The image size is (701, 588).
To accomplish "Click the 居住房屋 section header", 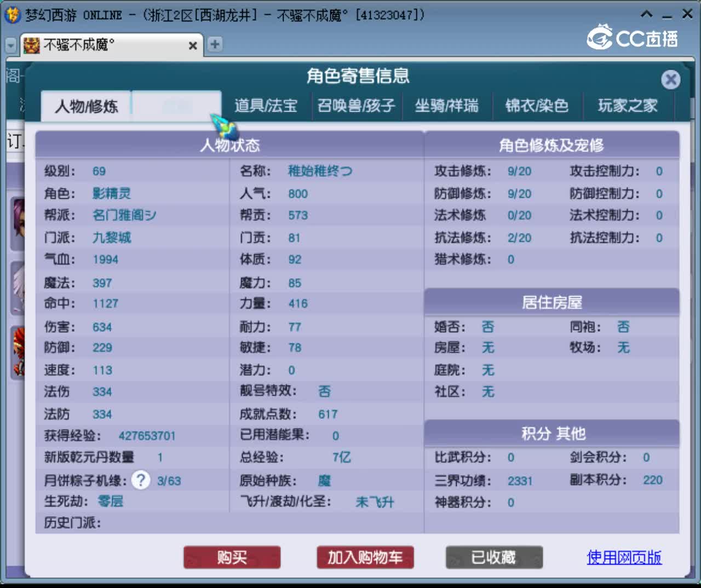I will coord(552,302).
